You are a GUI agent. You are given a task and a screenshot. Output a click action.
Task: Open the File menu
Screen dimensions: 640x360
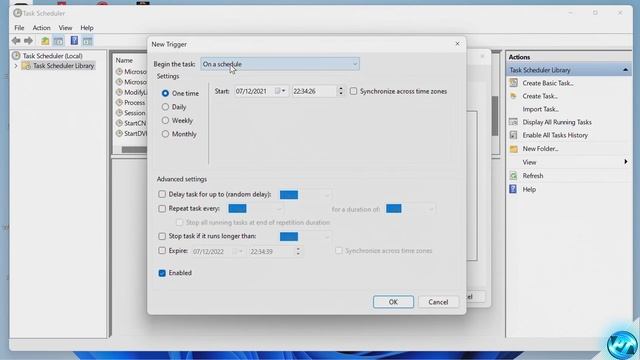tap(19, 28)
